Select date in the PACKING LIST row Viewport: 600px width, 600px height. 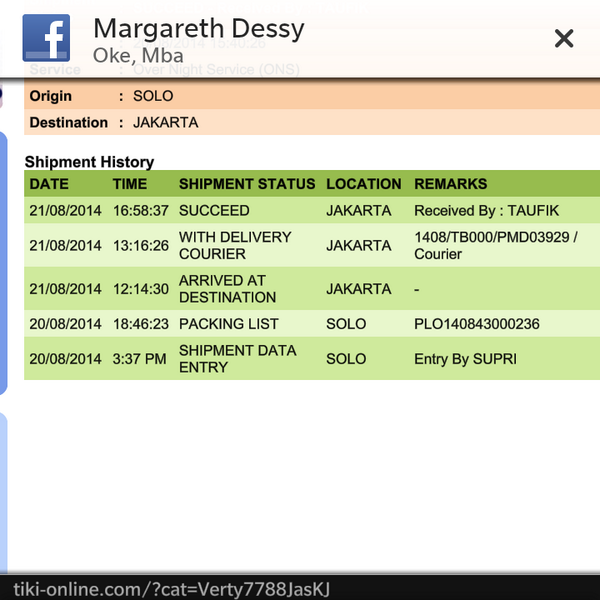tap(65, 324)
